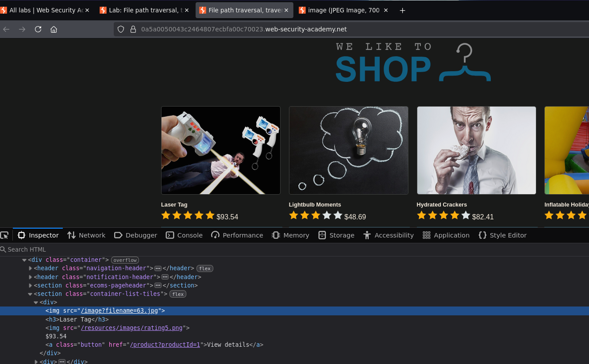Open the Debugger devtools tab
This screenshot has height=364, width=589.
(x=136, y=235)
